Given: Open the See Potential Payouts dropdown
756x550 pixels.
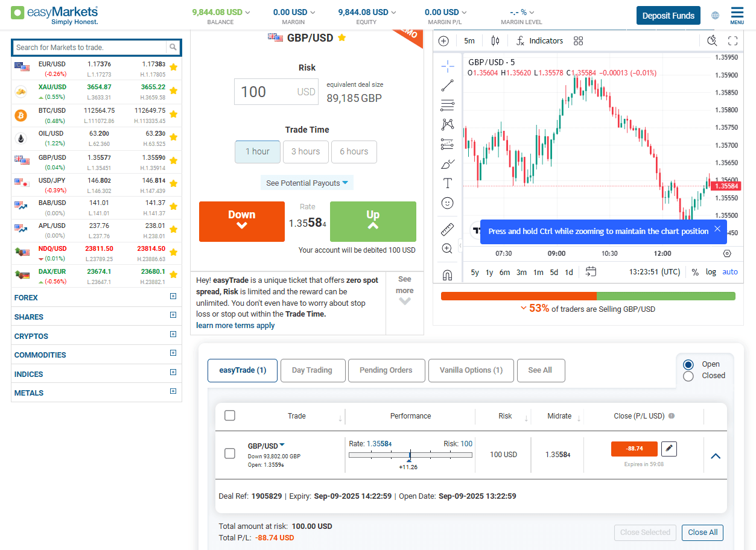Looking at the screenshot, I should click(x=307, y=183).
